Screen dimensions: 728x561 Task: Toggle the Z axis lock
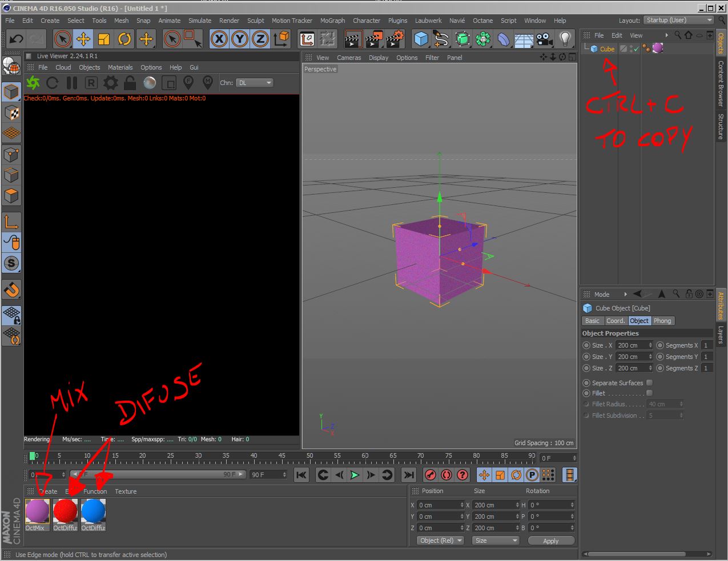click(260, 39)
